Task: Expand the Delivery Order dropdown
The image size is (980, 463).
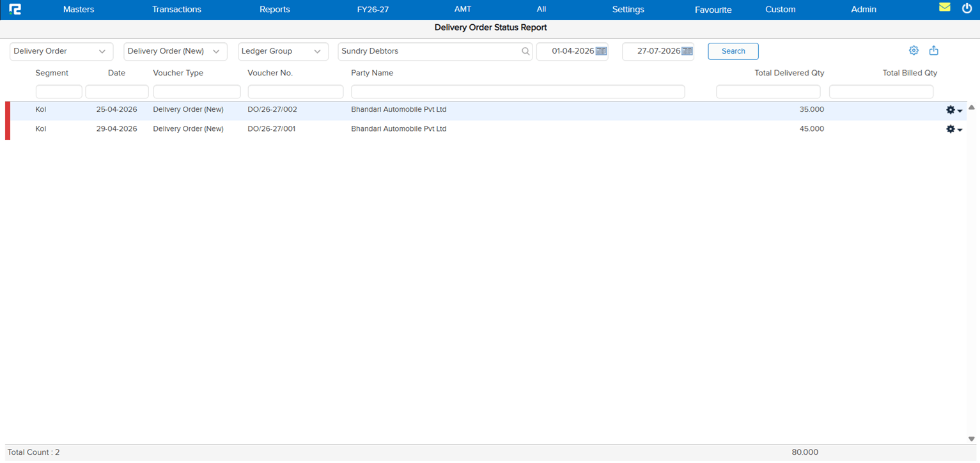Action: 61,51
